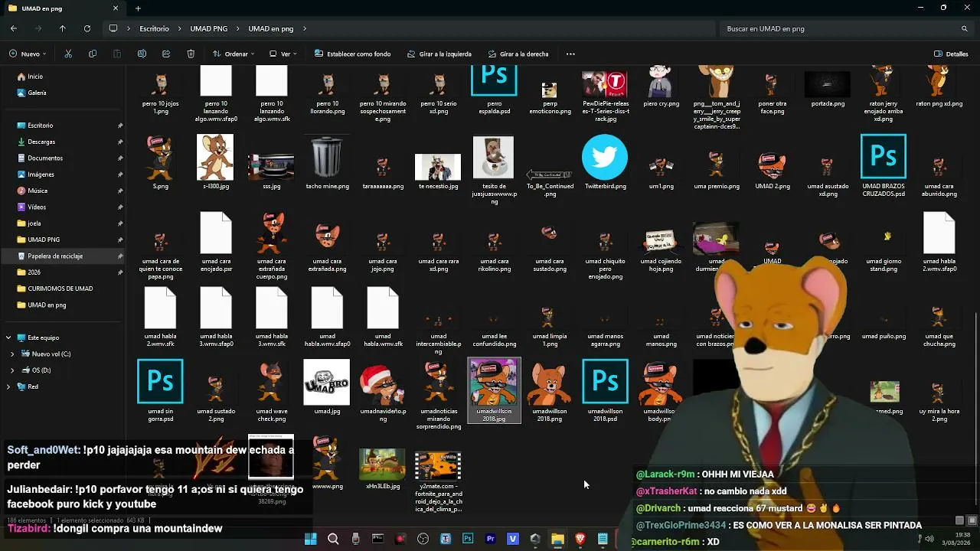Launch Photoshop from the taskbar
This screenshot has width=980, height=551.
tap(468, 540)
